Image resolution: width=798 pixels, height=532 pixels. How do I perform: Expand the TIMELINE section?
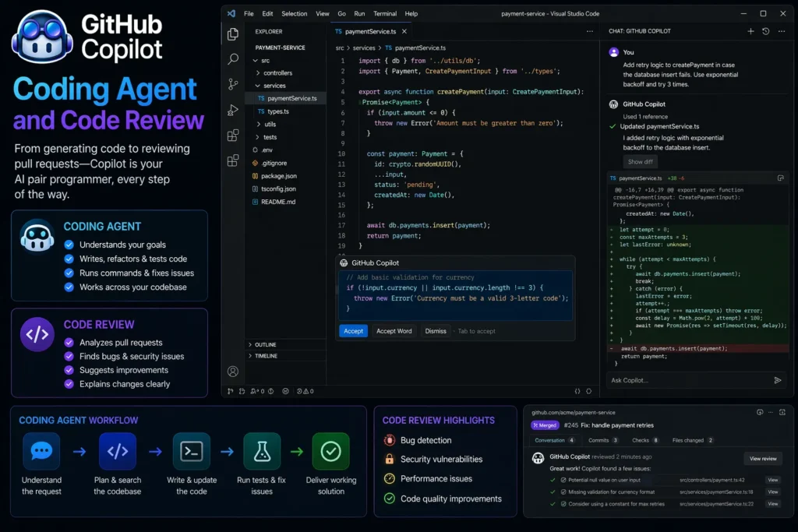[263, 355]
